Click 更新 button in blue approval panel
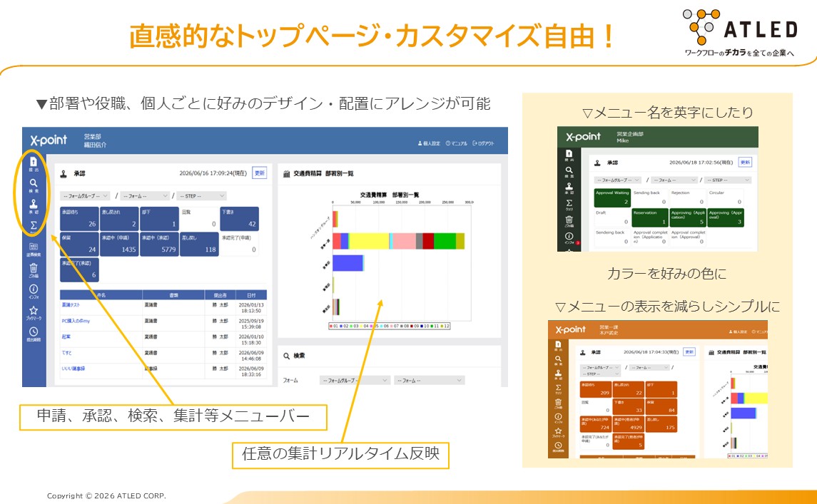Viewport: 817px width, 504px height. 260,173
